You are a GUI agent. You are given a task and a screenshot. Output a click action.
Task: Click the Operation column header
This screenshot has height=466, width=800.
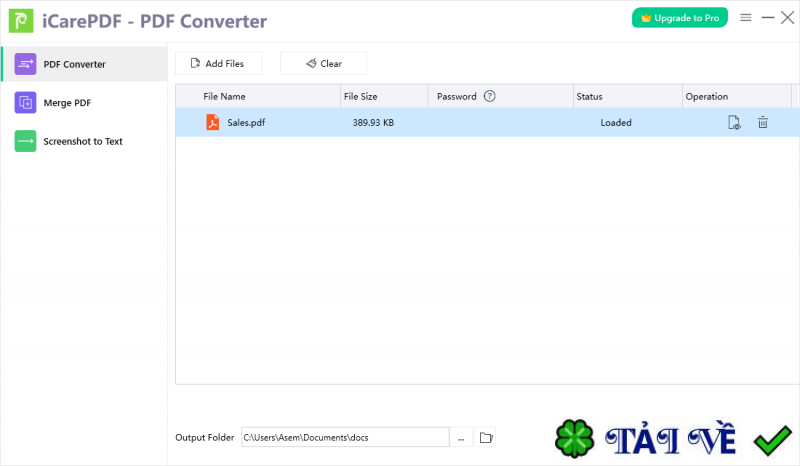[x=737, y=96]
